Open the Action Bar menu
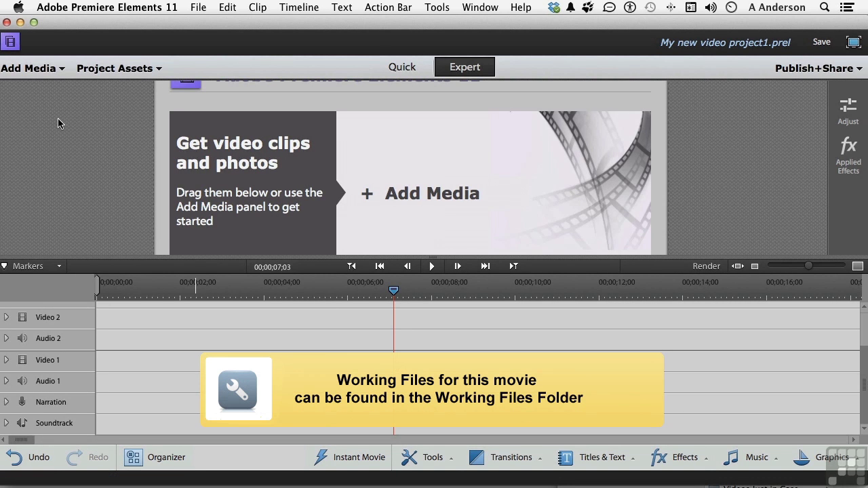The width and height of the screenshot is (868, 488). coord(389,7)
